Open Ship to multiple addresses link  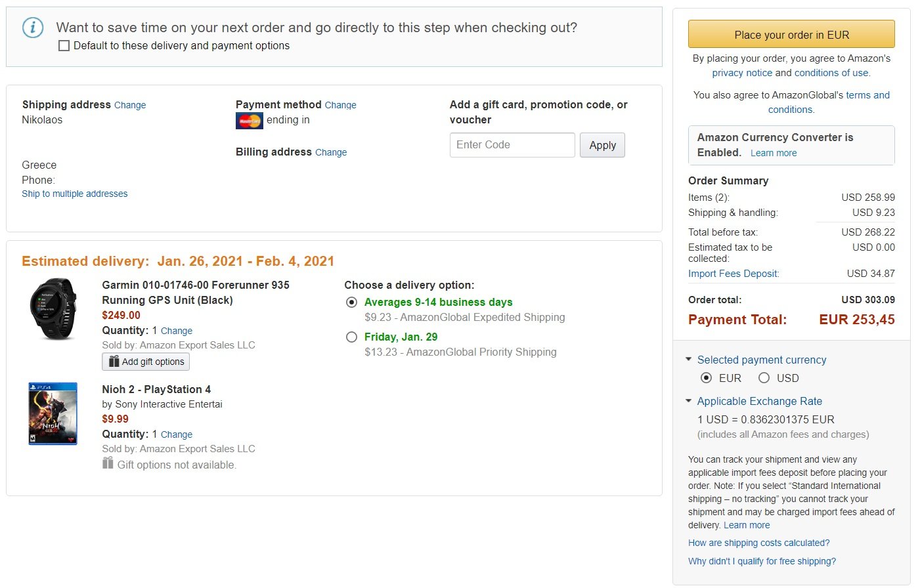[75, 194]
